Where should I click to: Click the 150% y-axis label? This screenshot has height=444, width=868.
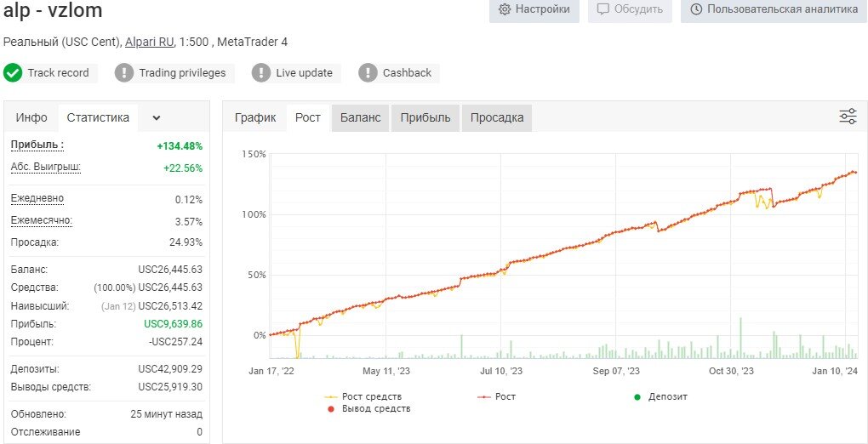click(254, 154)
